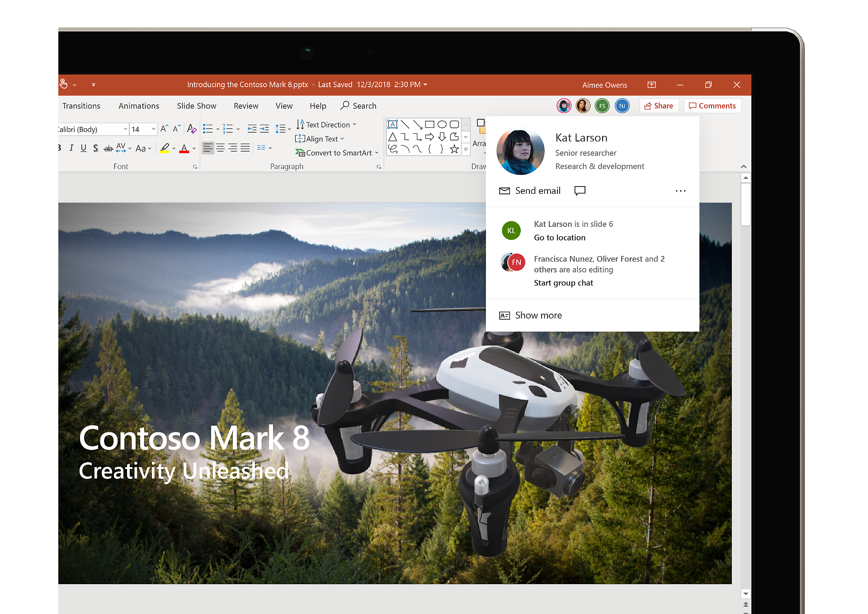Click the bulleted list icon
Image resolution: width=868 pixels, height=614 pixels.
point(208,129)
